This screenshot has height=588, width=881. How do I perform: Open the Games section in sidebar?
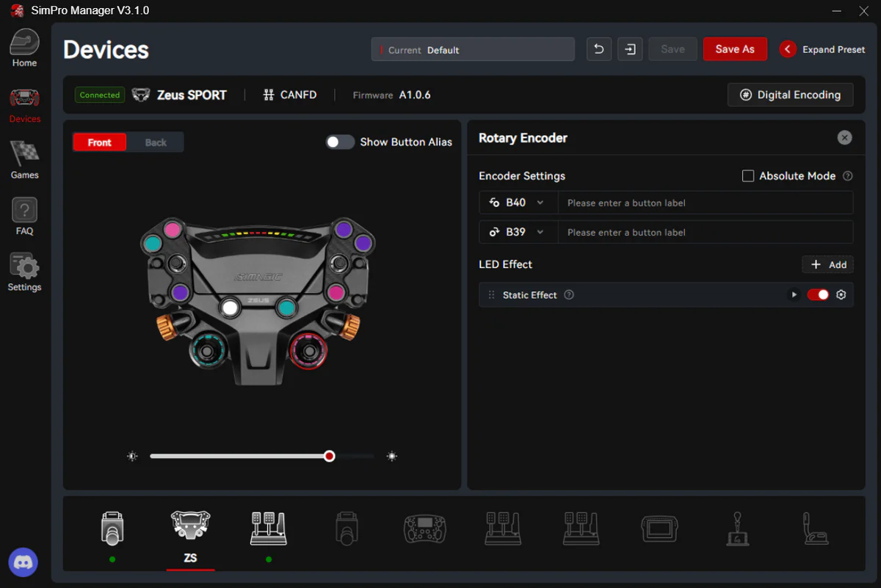(24, 160)
